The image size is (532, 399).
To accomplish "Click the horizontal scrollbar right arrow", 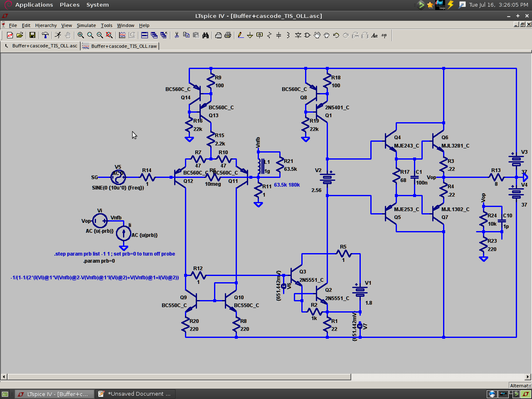I will tap(528, 377).
